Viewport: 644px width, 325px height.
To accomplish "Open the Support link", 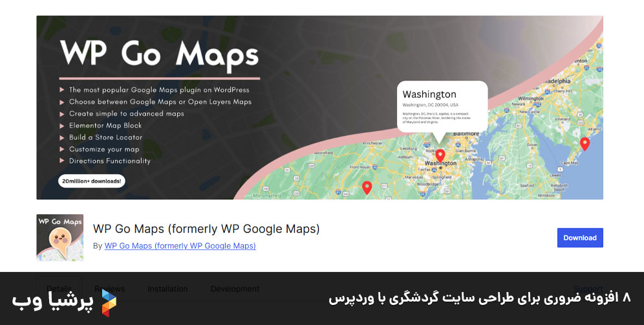I will pyautogui.click(x=588, y=289).
